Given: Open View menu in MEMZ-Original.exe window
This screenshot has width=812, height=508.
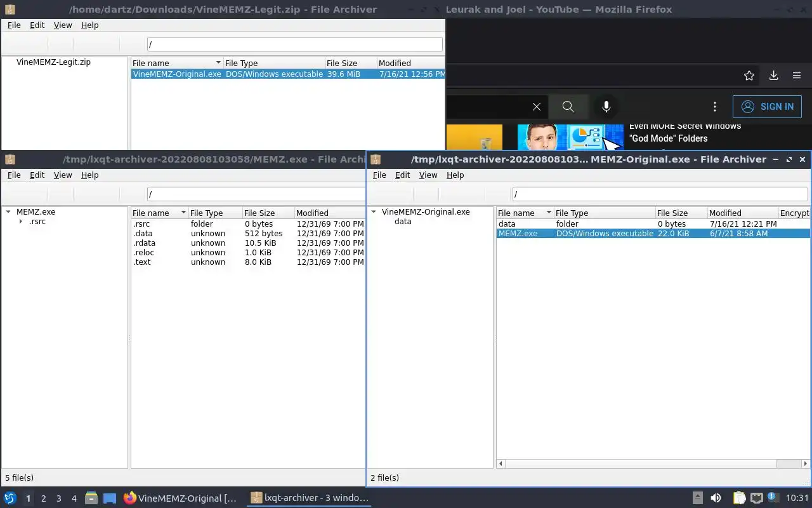Looking at the screenshot, I should [428, 175].
